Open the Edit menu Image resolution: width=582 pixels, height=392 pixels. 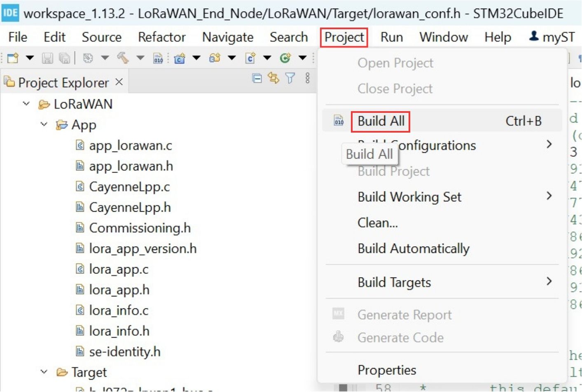tap(55, 37)
